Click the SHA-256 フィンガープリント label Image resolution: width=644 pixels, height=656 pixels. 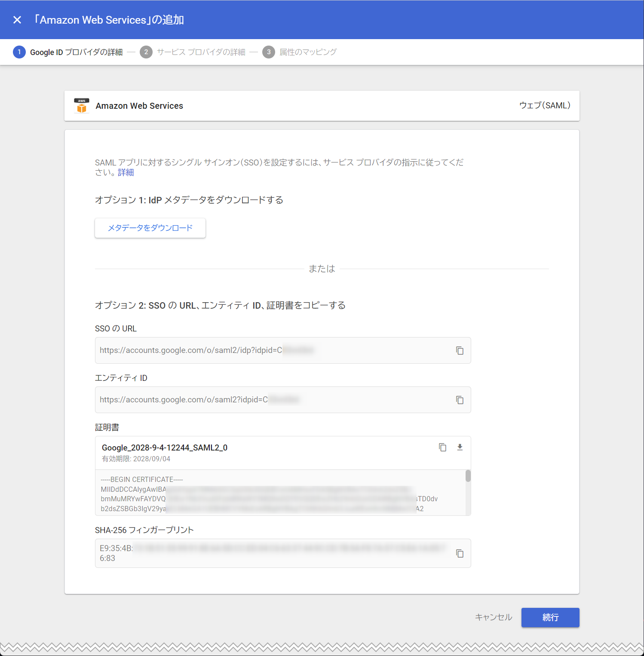coord(144,530)
